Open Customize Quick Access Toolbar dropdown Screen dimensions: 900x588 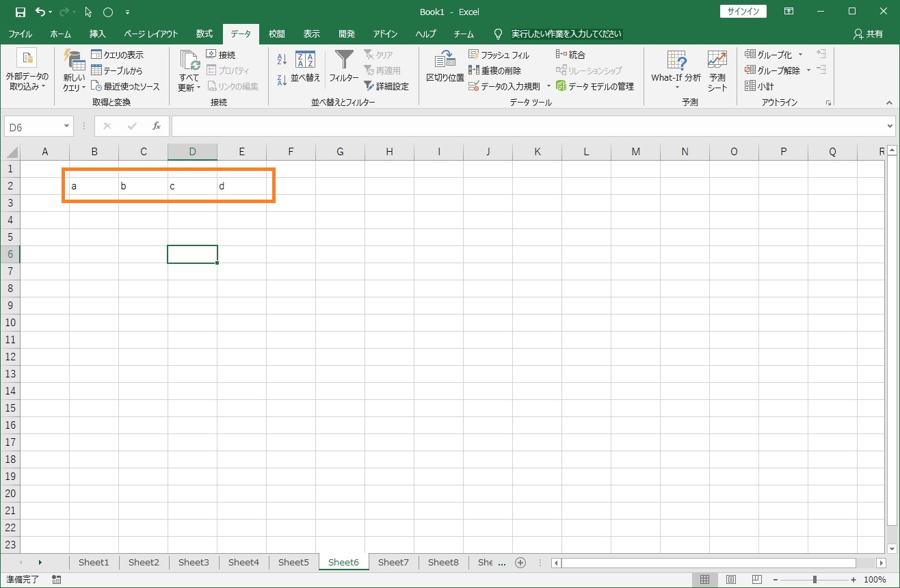point(128,12)
